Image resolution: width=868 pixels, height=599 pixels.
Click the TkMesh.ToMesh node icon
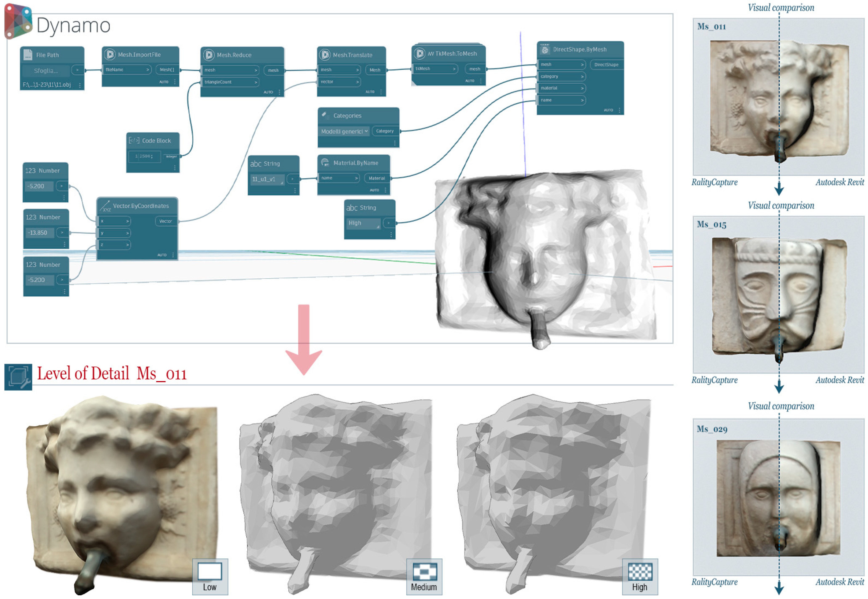coord(420,53)
